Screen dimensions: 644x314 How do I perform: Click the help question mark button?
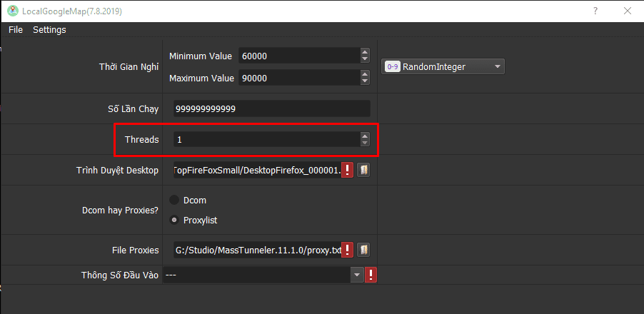pyautogui.click(x=595, y=11)
